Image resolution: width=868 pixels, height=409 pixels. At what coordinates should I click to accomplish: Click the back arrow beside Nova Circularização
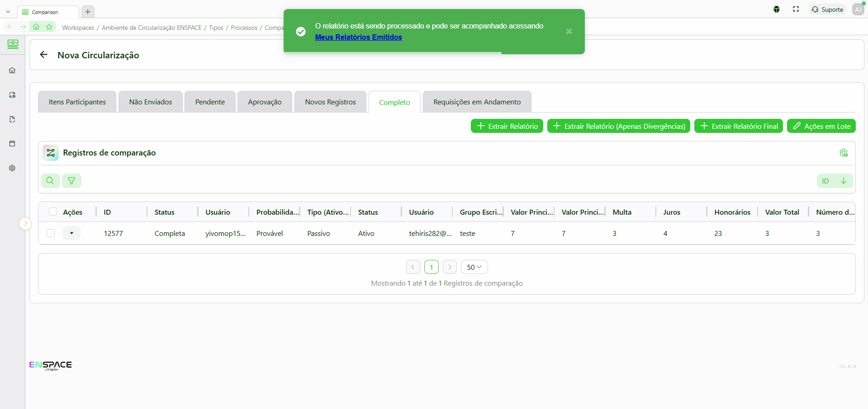(44, 55)
